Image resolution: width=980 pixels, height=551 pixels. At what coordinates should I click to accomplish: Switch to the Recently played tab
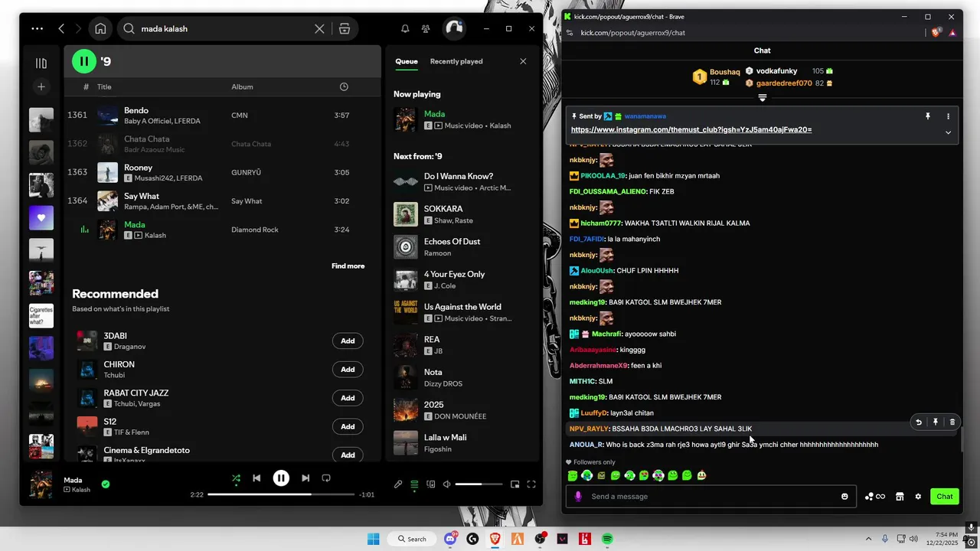[x=456, y=61]
